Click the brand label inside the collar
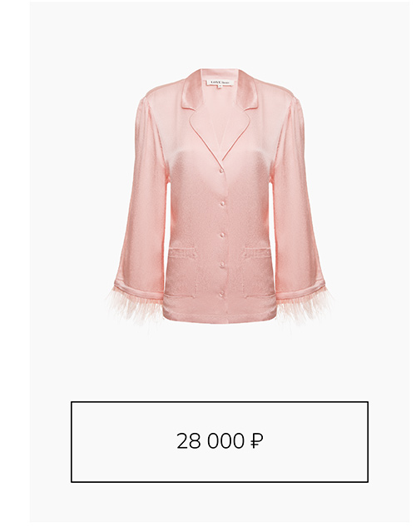The image size is (416, 532). 220,82
